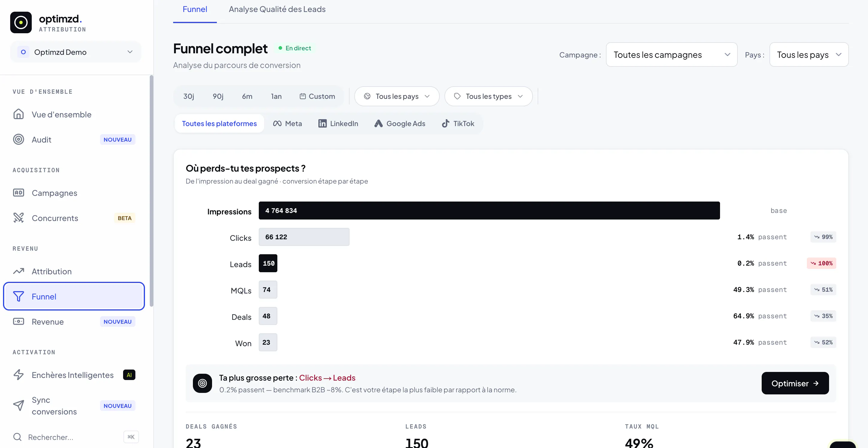Click the Deals bar showing 48
This screenshot has height=448, width=868.
click(x=268, y=316)
